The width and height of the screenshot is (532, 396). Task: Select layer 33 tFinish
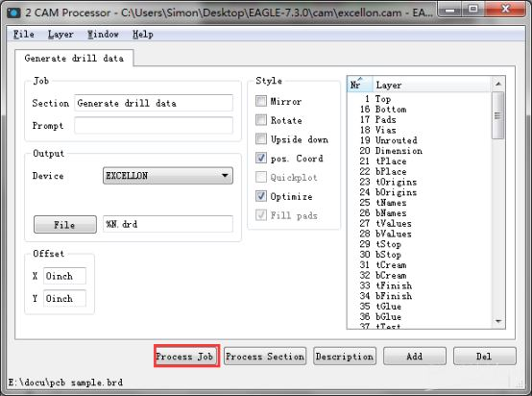point(420,285)
